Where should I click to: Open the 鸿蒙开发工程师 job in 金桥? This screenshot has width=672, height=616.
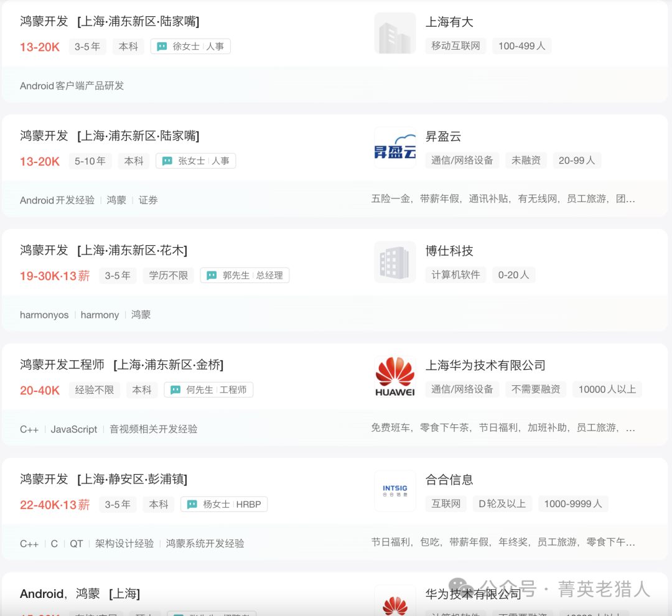(121, 365)
